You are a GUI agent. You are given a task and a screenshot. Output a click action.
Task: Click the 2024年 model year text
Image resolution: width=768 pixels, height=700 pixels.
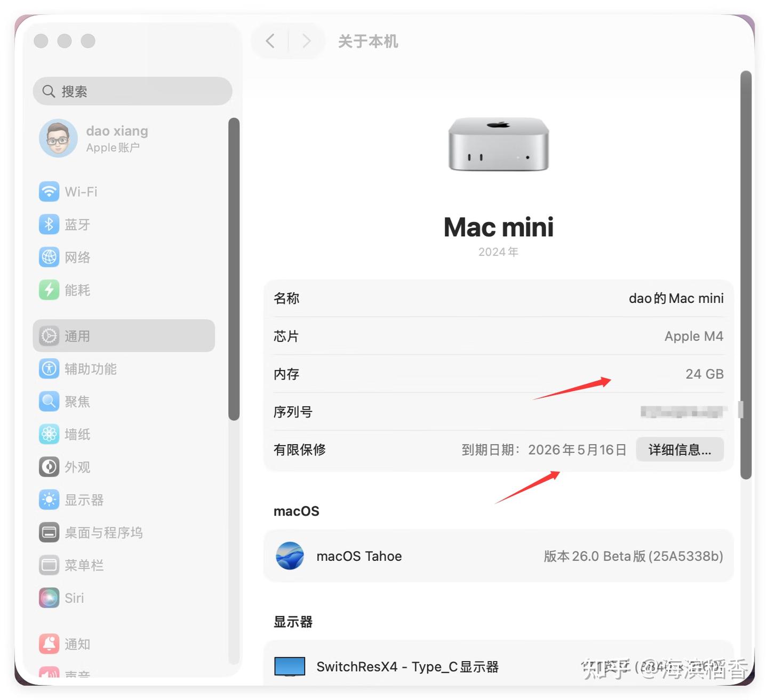(x=498, y=252)
